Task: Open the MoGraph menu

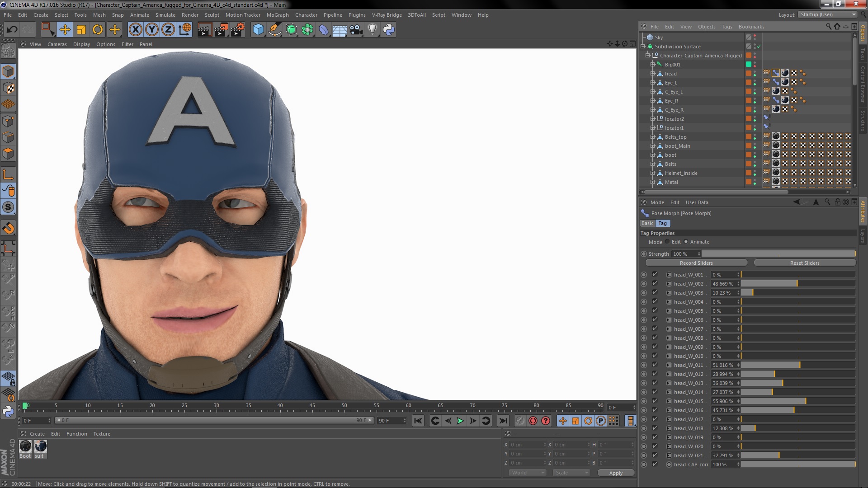Action: (277, 15)
